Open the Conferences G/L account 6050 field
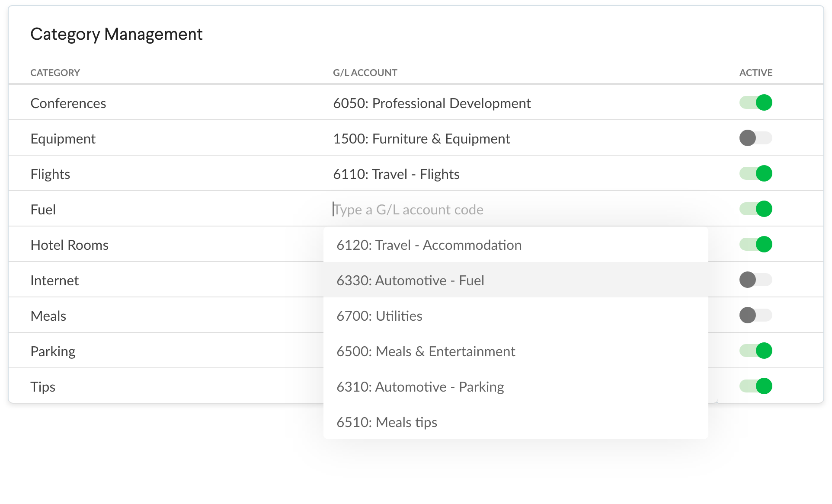This screenshot has width=832, height=504. tap(432, 103)
